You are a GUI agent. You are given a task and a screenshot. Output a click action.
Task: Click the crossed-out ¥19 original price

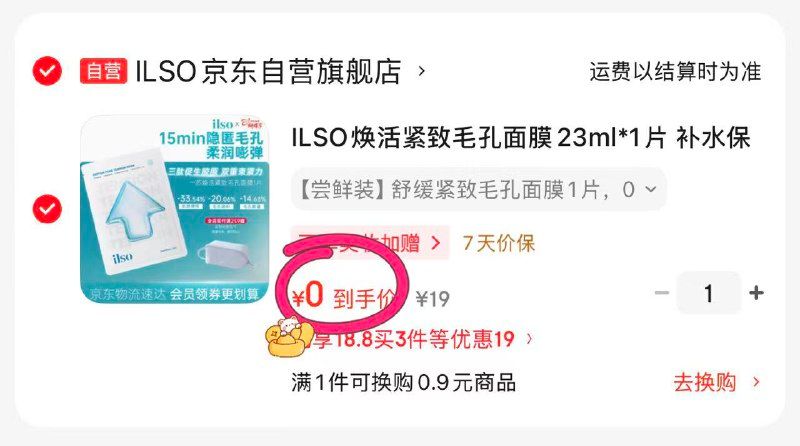coord(432,299)
